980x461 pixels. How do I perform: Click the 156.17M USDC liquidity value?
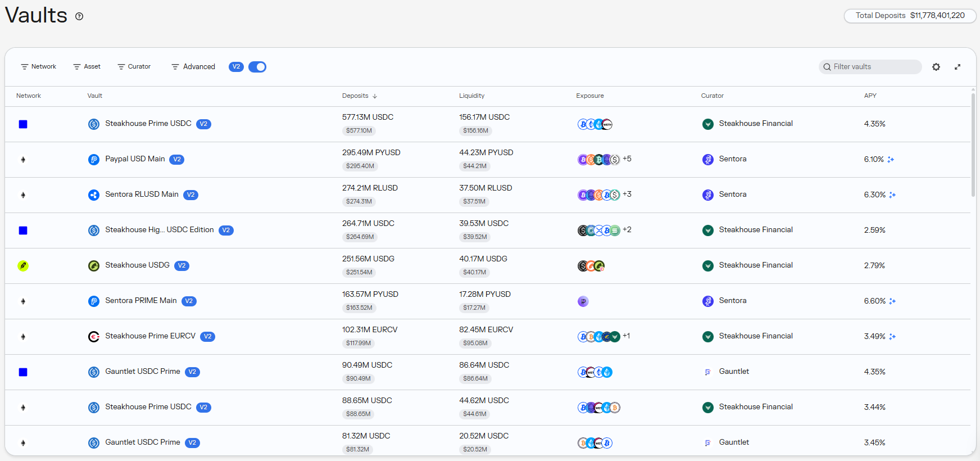click(484, 117)
